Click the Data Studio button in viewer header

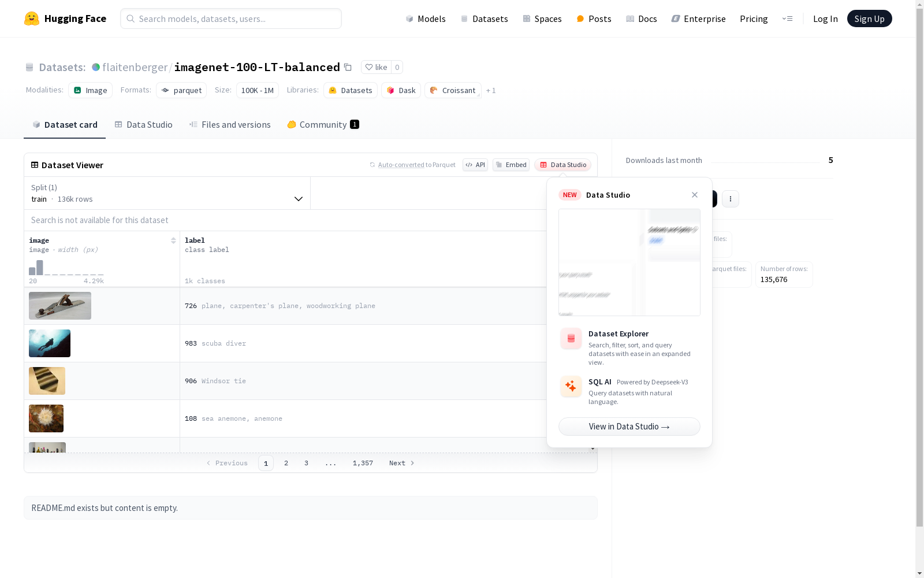(563, 165)
